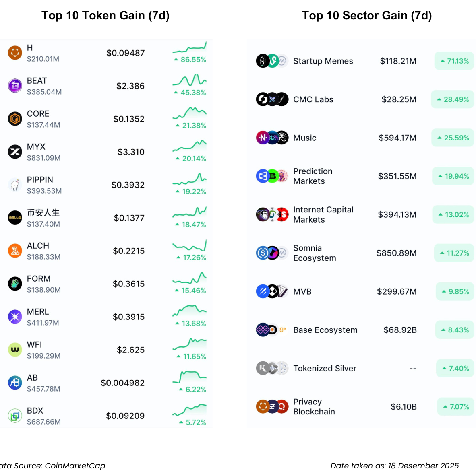Click the H token 7d sparkline chart
Screen dimensions: 476x474
click(x=189, y=48)
